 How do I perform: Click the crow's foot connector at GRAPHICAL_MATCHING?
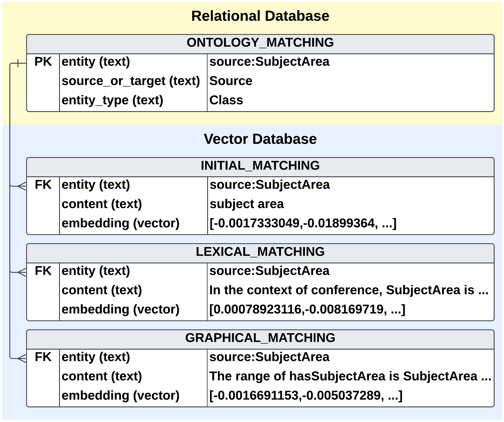tap(22, 359)
